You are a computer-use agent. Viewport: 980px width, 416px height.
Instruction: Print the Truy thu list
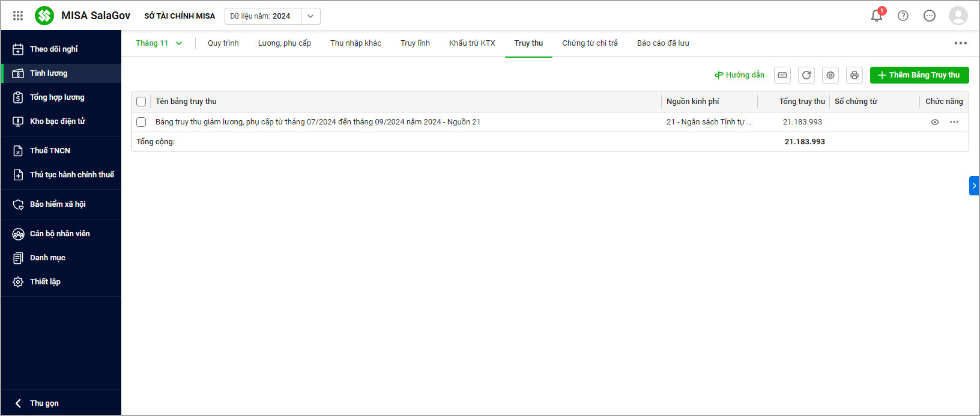(x=854, y=75)
